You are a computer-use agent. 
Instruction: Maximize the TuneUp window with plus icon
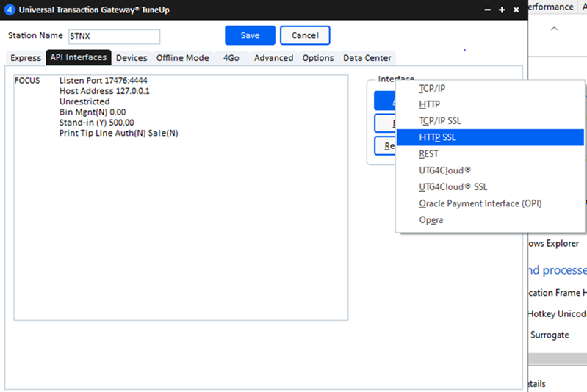pos(502,10)
